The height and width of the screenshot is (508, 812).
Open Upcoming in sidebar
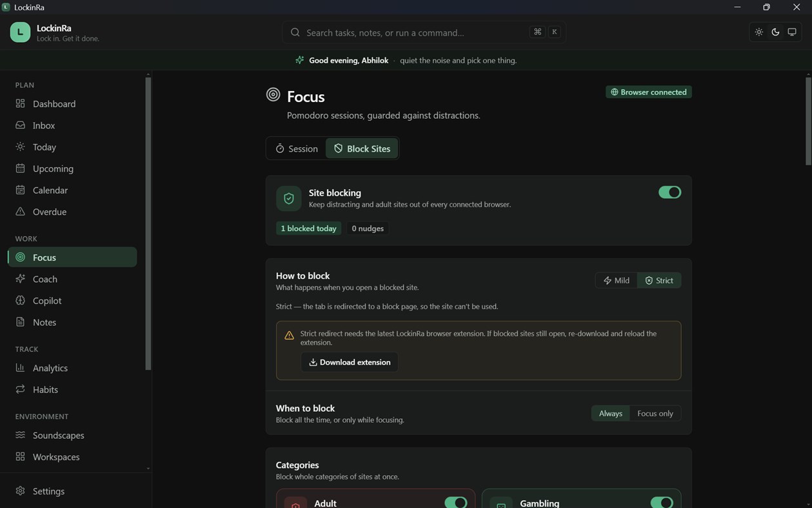pos(72,168)
